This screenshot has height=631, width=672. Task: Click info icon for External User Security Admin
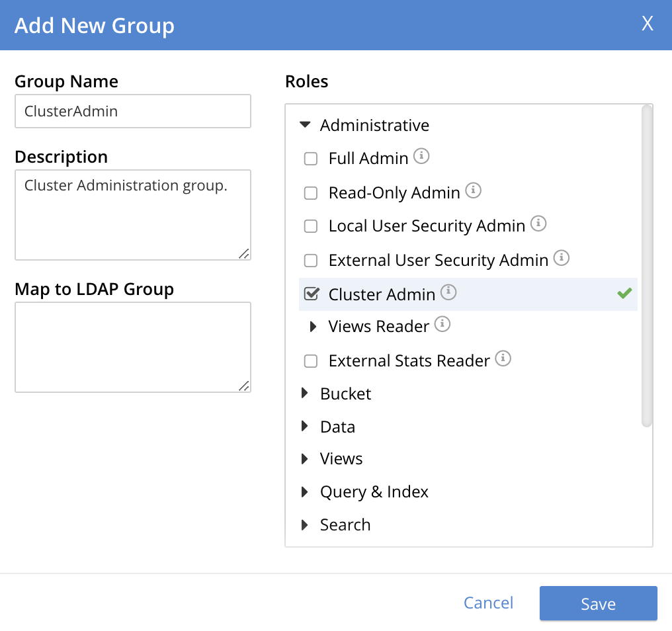coord(562,258)
